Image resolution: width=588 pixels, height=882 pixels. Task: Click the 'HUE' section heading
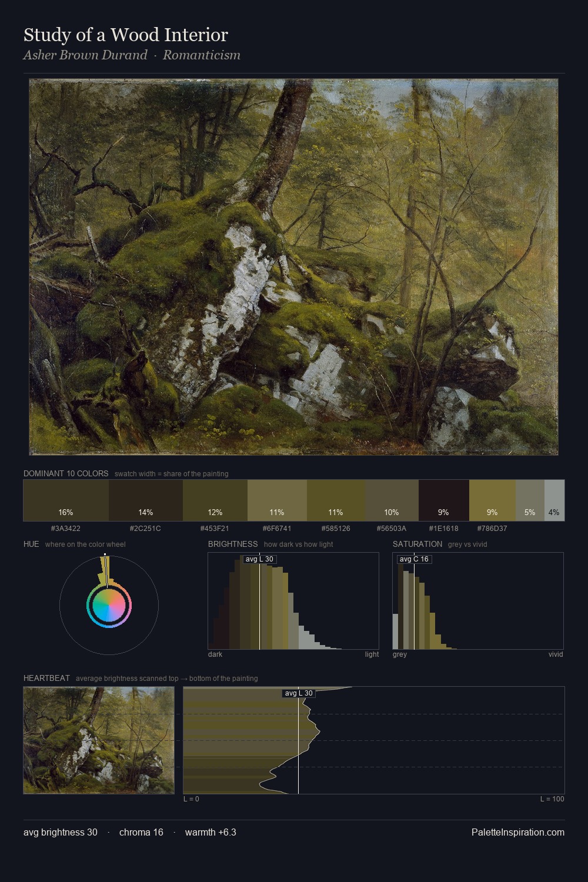pyautogui.click(x=31, y=544)
